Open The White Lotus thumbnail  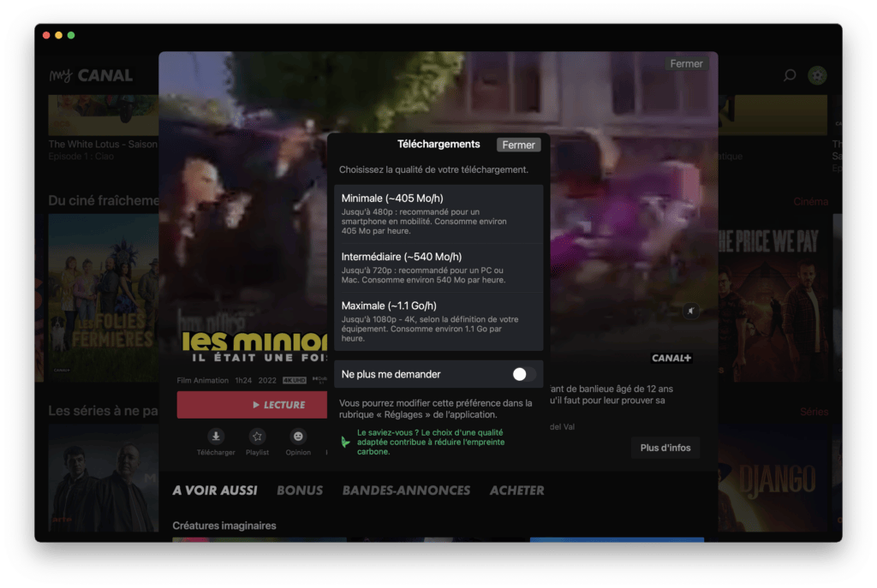pyautogui.click(x=104, y=115)
